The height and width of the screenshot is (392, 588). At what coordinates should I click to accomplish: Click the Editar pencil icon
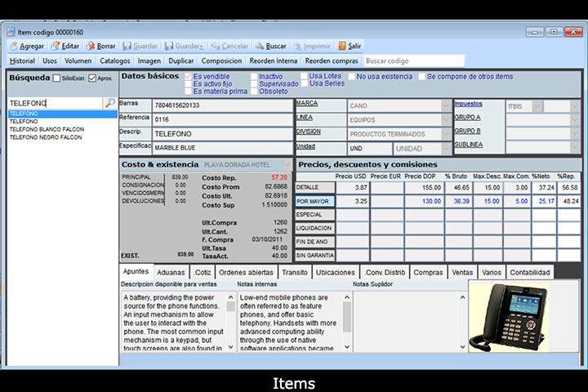[56, 46]
